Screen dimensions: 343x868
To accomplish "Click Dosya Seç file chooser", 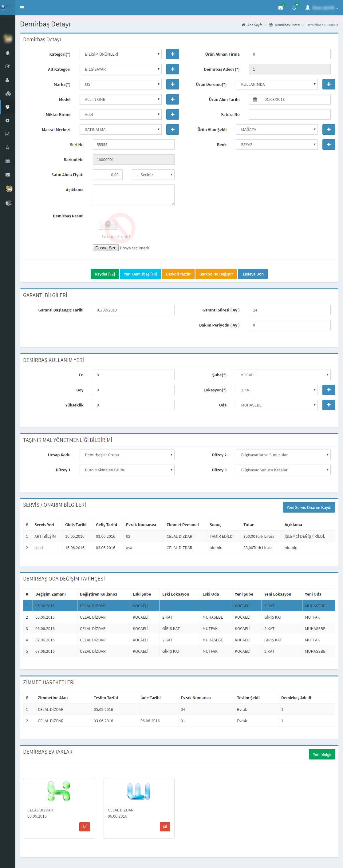I will [105, 248].
